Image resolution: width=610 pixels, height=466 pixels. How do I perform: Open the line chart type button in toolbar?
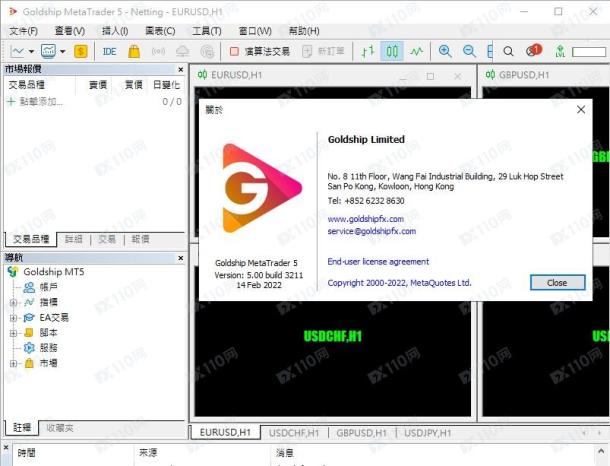click(17, 51)
